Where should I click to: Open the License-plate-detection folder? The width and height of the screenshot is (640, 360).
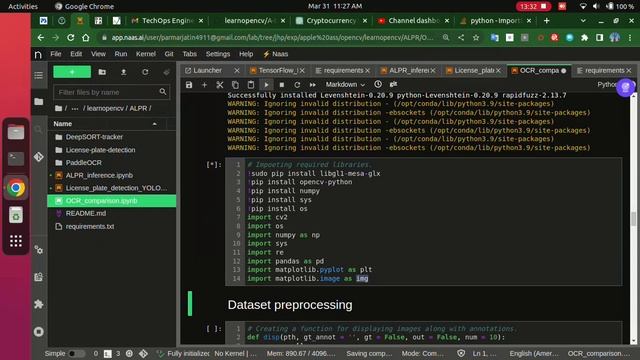(111, 150)
